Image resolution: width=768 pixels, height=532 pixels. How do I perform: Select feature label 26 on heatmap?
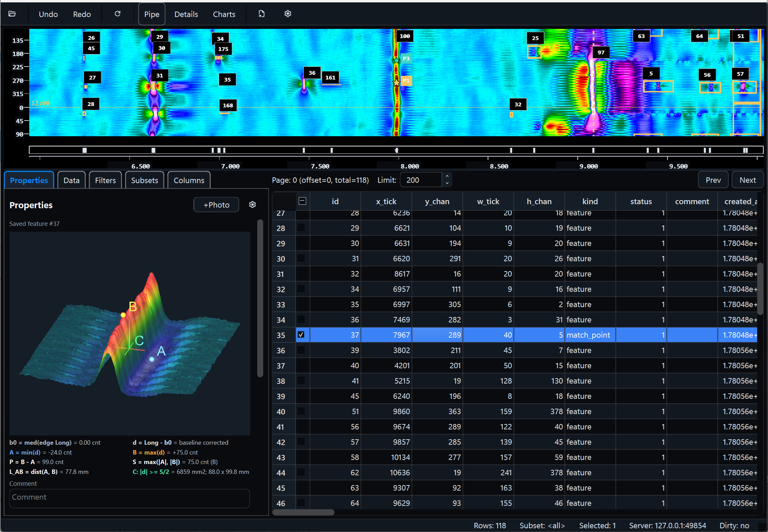point(91,38)
